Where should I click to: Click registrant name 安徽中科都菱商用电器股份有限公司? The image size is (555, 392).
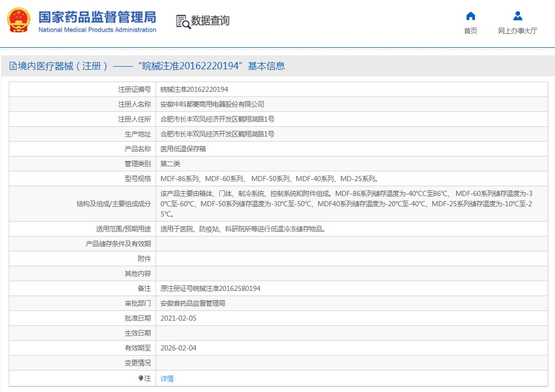(213, 104)
